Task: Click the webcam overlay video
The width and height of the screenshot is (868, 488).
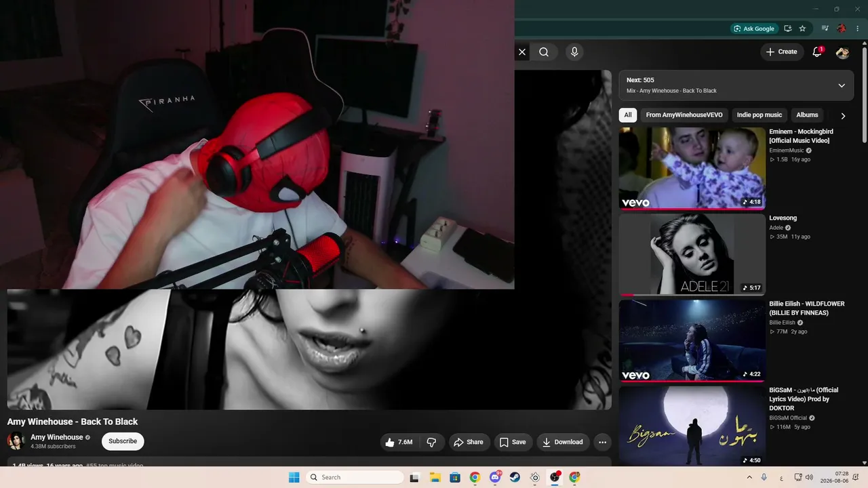Action: 257,144
